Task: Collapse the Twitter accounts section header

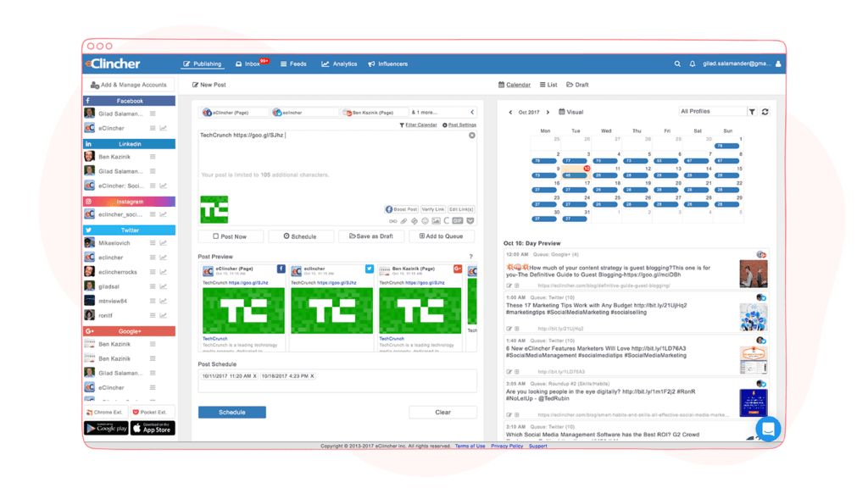Action: (129, 230)
